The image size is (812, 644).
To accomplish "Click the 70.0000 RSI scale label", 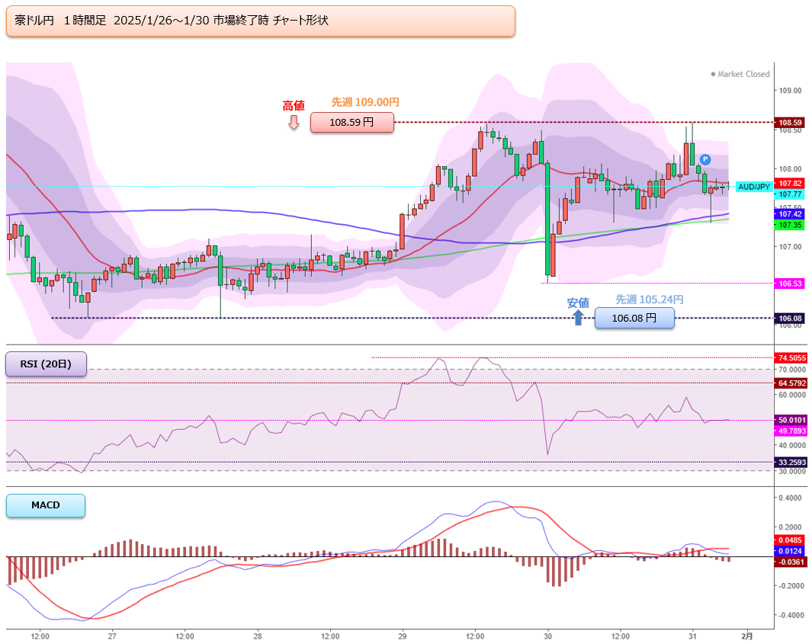I will tap(792, 370).
